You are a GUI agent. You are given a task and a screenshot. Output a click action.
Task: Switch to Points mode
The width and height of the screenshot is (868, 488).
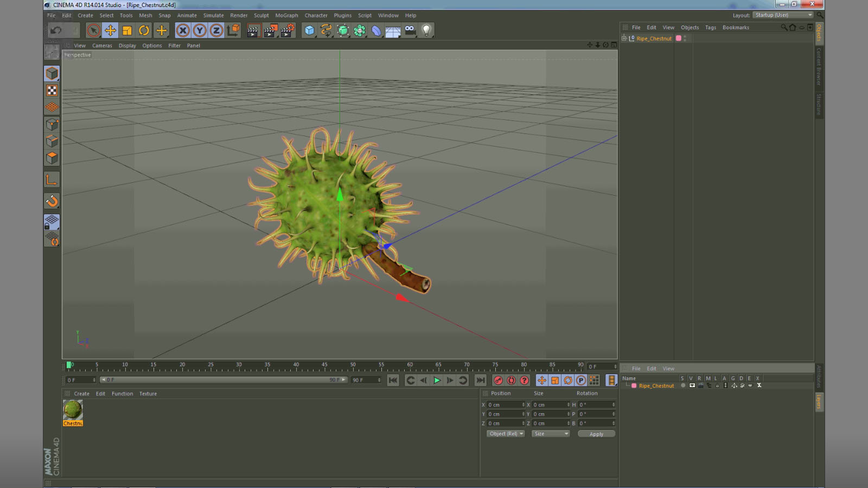click(x=52, y=124)
